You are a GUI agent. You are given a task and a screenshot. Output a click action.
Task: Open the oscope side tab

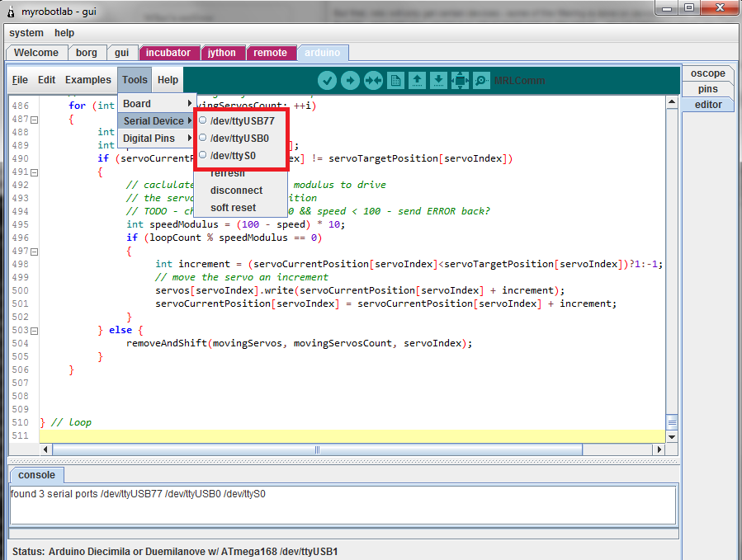click(707, 73)
